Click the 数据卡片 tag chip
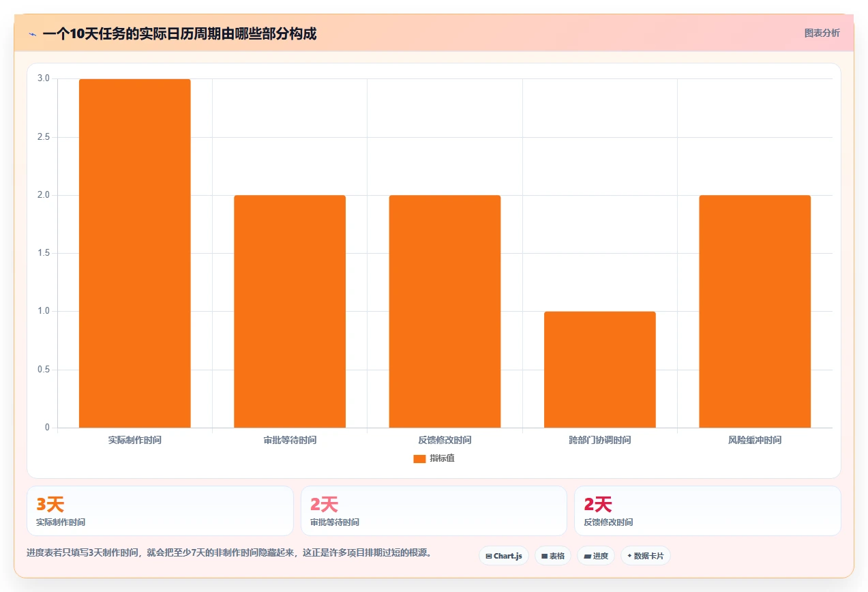Image resolution: width=868 pixels, height=592 pixels. click(x=645, y=556)
